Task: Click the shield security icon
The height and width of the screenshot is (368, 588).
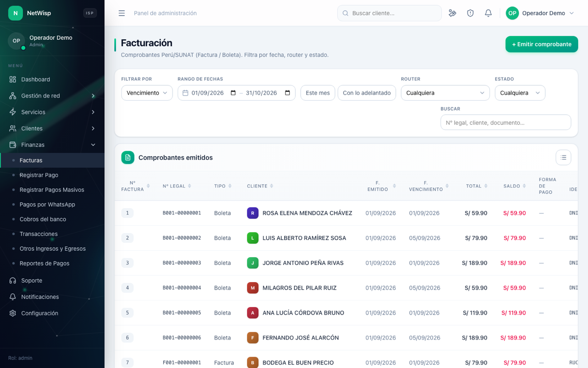Action: (470, 13)
